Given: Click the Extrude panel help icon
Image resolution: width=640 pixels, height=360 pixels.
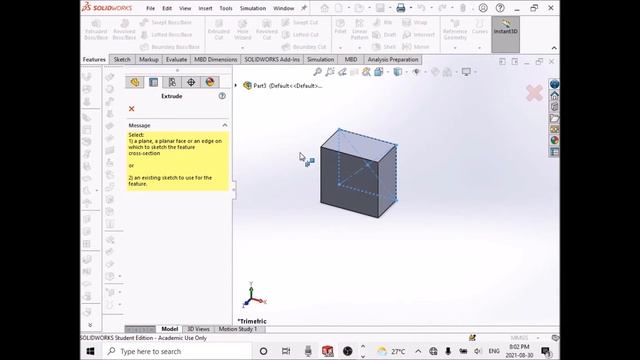Looking at the screenshot, I should pyautogui.click(x=222, y=96).
